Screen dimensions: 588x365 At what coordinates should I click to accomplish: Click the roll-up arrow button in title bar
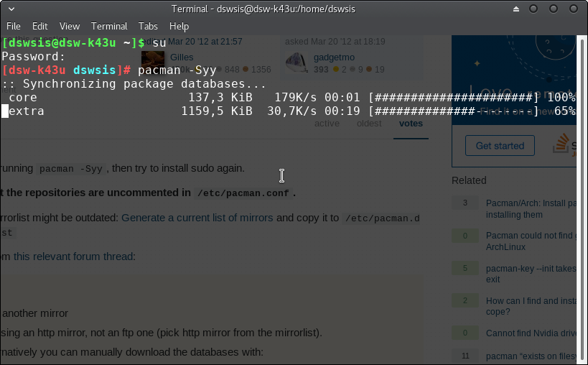pyautogui.click(x=515, y=9)
